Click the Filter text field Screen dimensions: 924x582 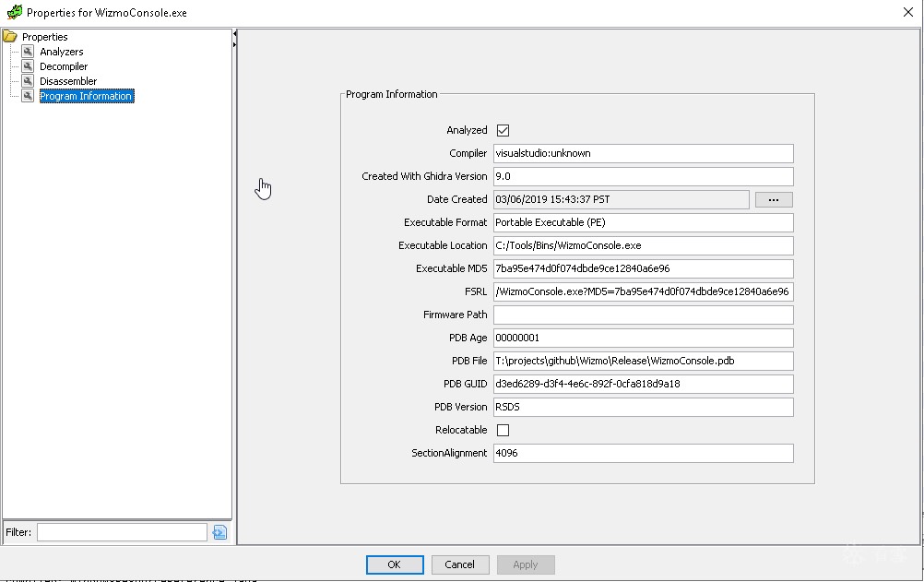[x=122, y=532]
